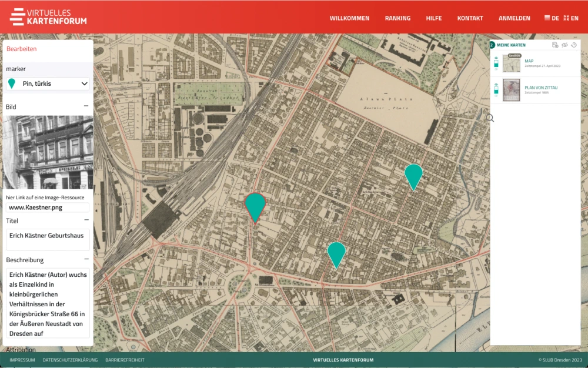Open the Impressum link
The image size is (588, 368).
click(x=22, y=360)
